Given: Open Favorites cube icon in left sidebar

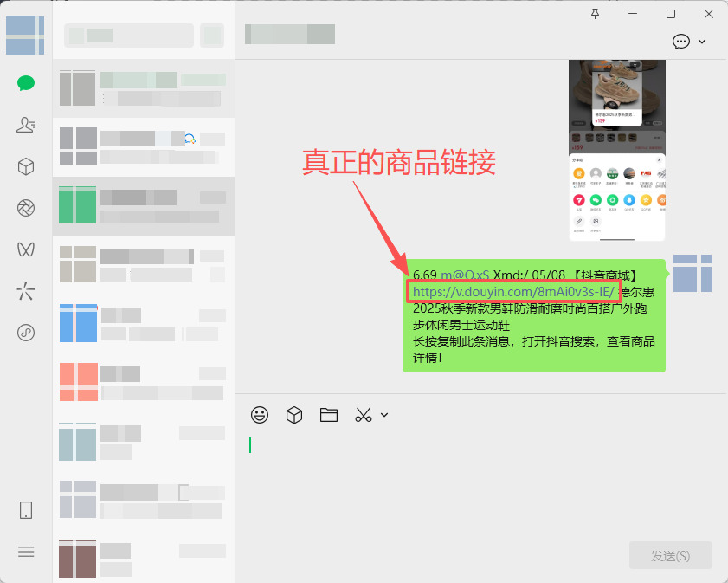Looking at the screenshot, I should pos(26,166).
